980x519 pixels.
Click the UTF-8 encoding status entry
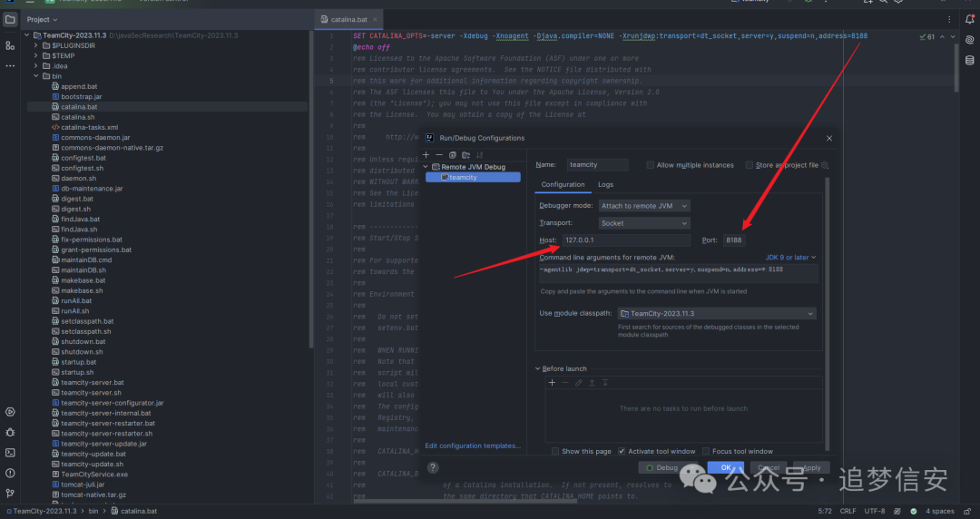pos(875,511)
